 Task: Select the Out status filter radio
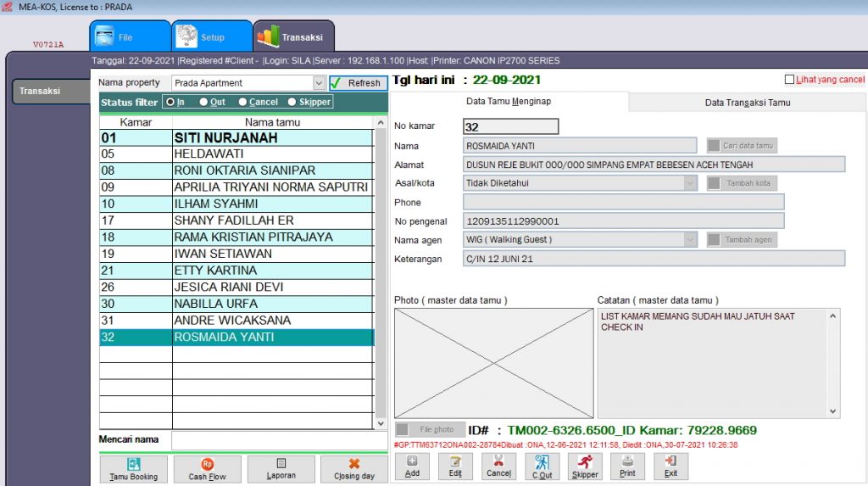(203, 102)
